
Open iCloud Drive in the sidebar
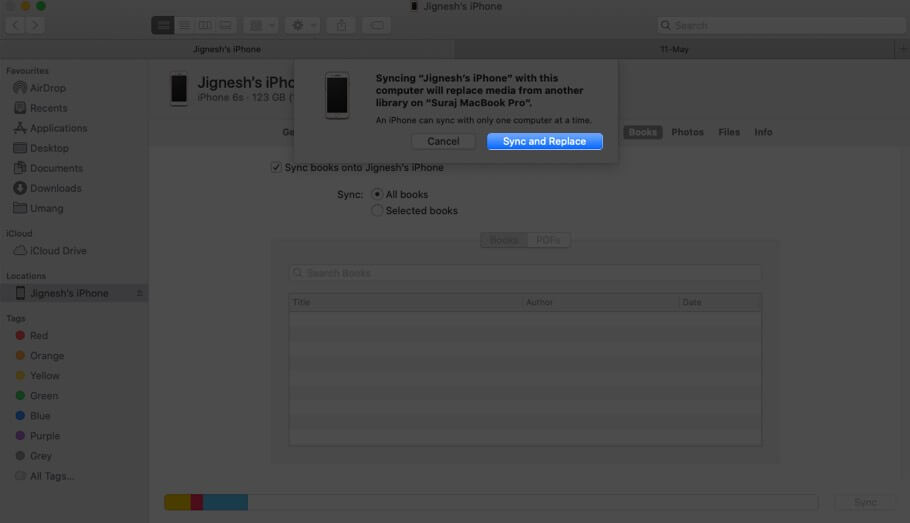[x=49, y=251]
